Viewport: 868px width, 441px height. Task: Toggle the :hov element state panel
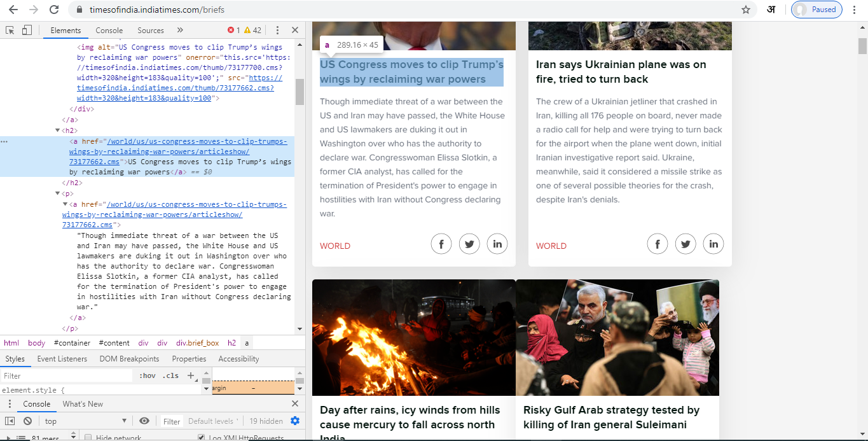tap(148, 375)
